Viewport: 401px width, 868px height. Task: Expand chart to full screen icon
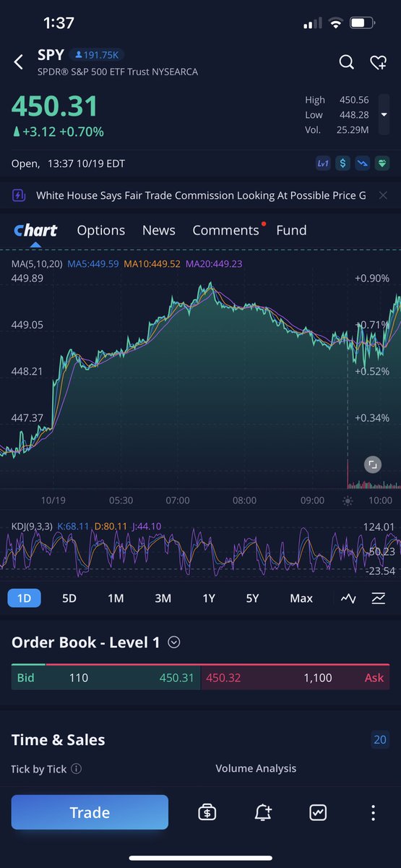(x=372, y=464)
